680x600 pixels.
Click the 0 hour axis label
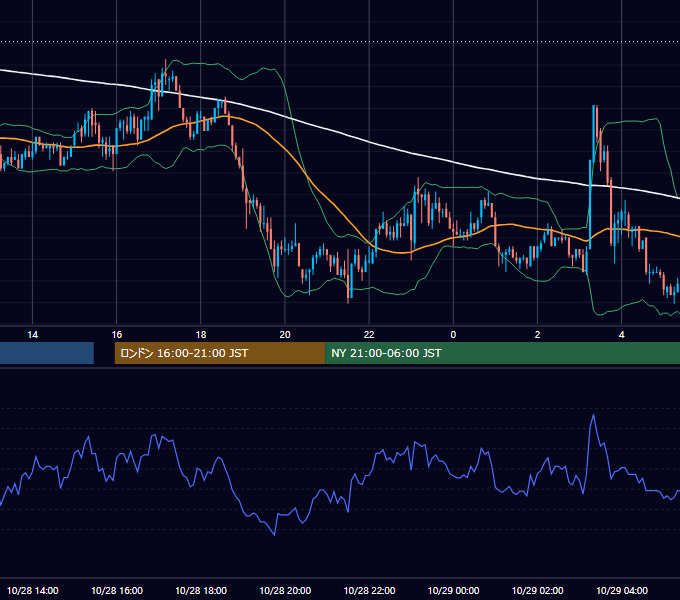[453, 335]
